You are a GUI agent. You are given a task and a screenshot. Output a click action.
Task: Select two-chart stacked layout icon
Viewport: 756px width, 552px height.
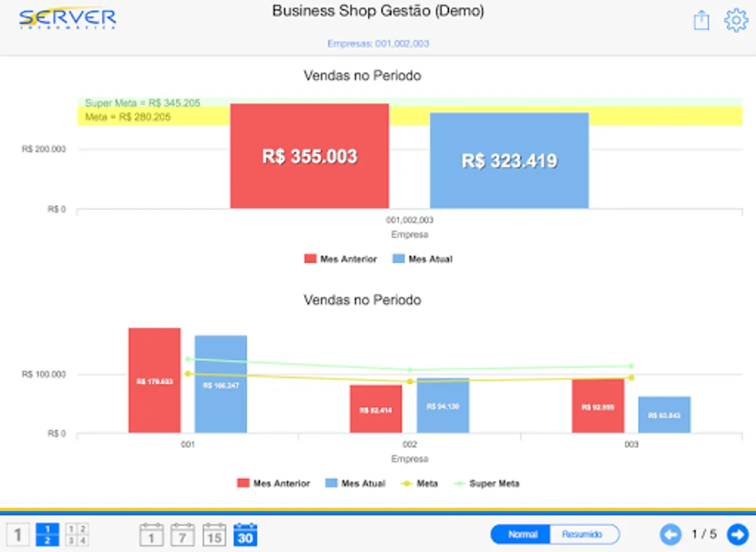coord(48,535)
